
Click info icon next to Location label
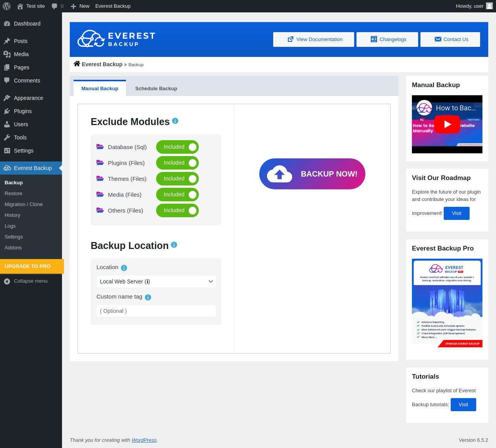124,268
